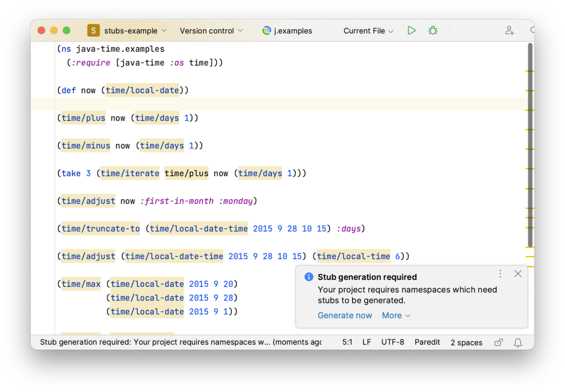The height and width of the screenshot is (392, 565).
Task: Open the Version control dropdown
Action: 211,31
